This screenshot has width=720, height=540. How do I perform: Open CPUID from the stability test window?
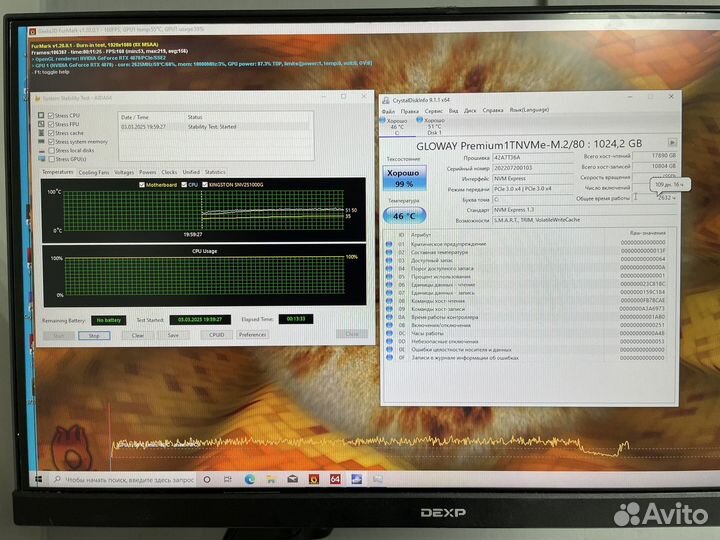tap(217, 335)
